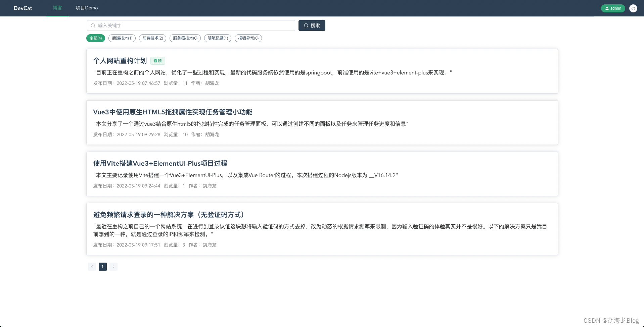
Task: Switch to the 博客 tab
Action: (57, 8)
